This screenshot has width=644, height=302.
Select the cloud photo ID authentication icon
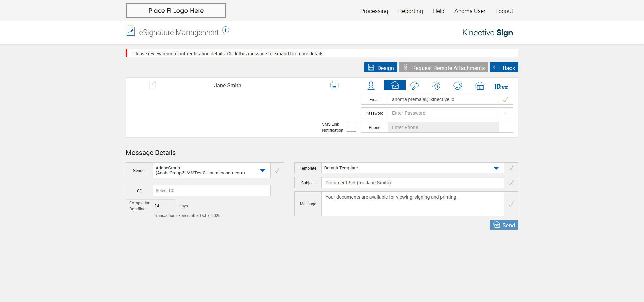pos(479,86)
